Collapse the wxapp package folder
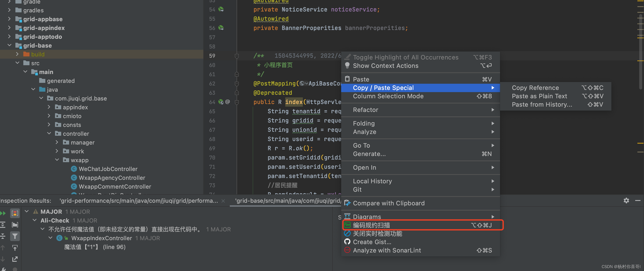This screenshot has width=644, height=271. coord(57,160)
